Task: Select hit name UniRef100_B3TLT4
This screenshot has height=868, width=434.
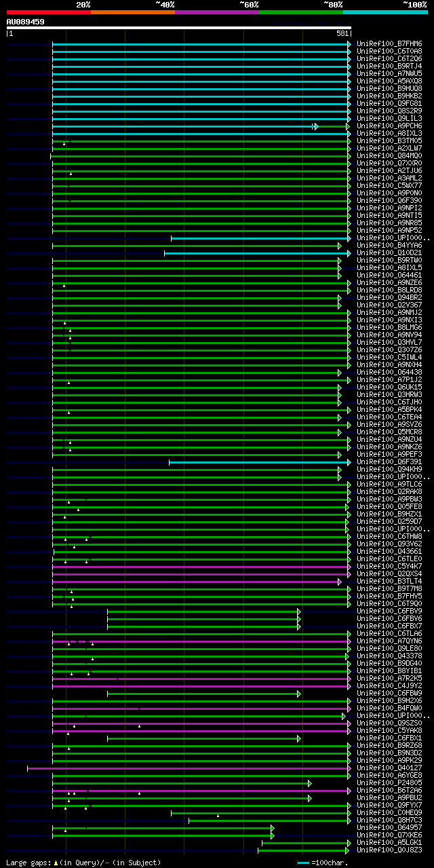Action: coord(389,581)
